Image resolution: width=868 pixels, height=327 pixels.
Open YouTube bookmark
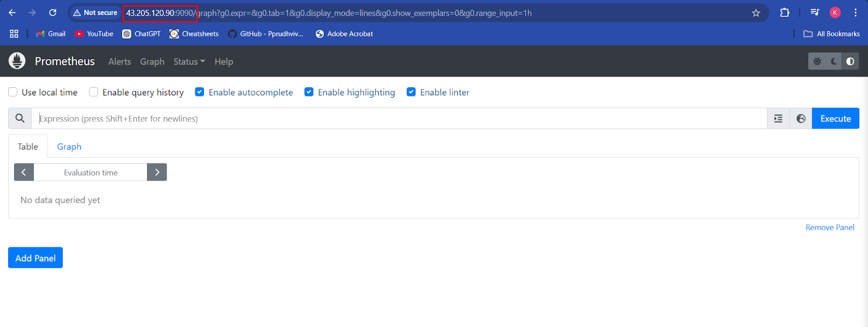[x=94, y=34]
